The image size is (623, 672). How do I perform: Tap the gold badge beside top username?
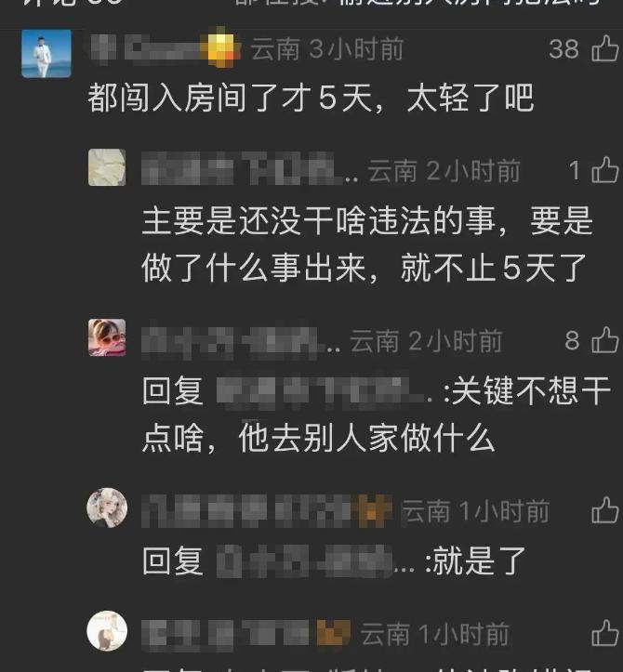[222, 48]
